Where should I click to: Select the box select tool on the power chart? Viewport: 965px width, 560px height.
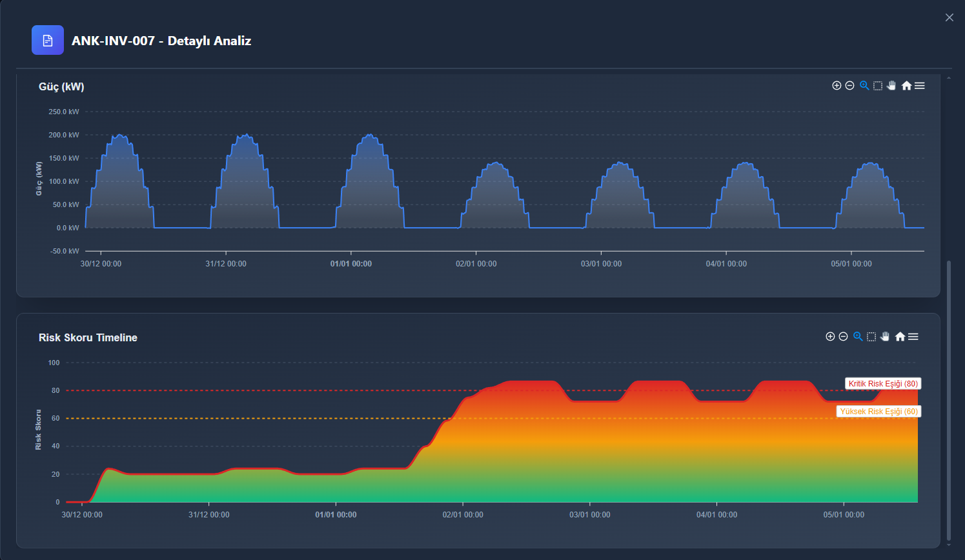click(x=877, y=85)
